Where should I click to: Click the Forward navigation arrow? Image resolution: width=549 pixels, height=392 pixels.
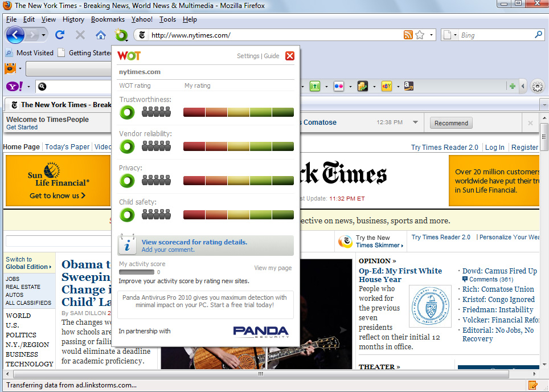click(x=32, y=35)
